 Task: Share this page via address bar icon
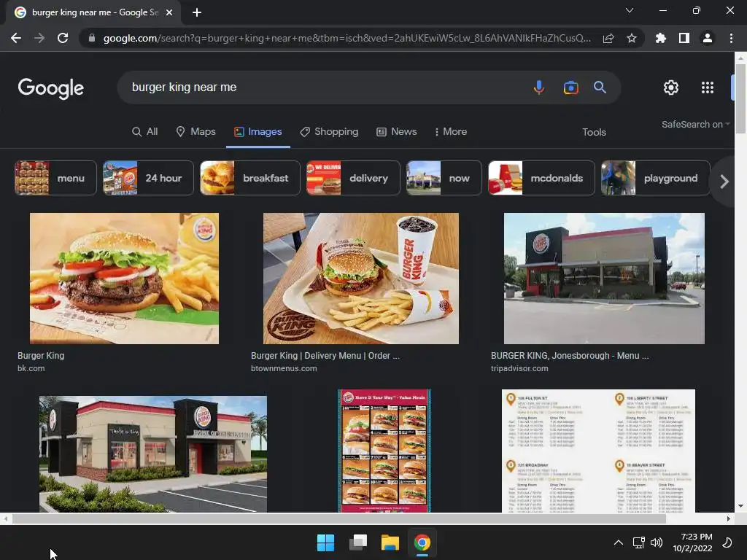tap(608, 38)
